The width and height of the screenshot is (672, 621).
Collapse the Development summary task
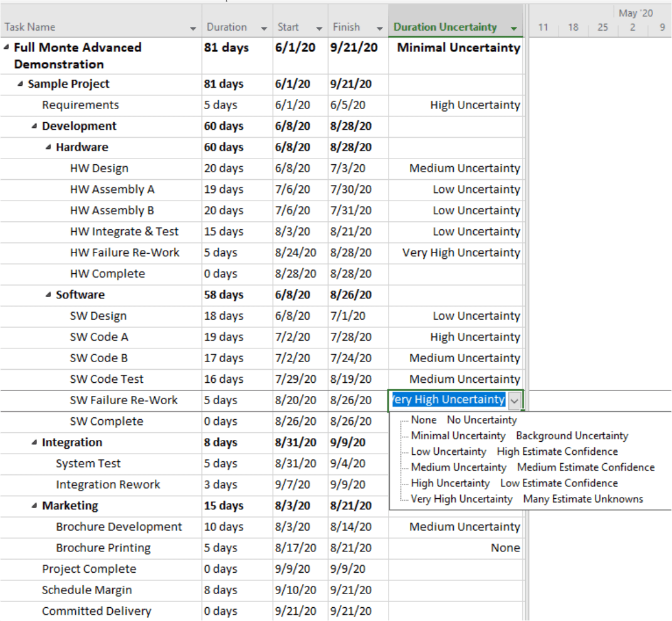(x=34, y=126)
